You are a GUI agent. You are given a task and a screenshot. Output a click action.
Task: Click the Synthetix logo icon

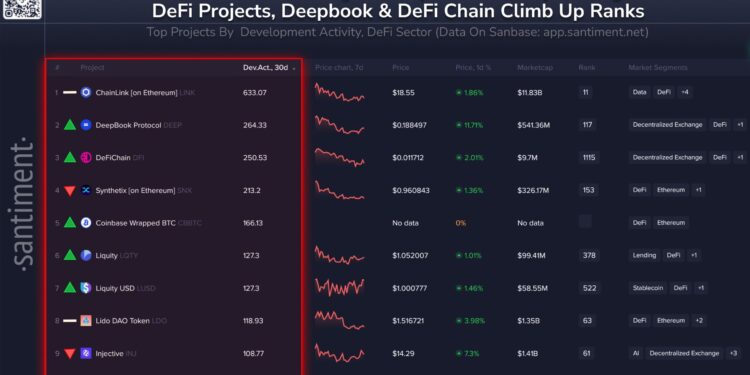[x=86, y=190]
